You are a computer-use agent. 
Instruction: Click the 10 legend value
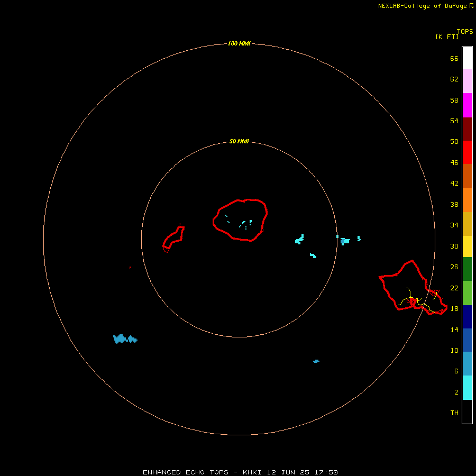coord(454,350)
